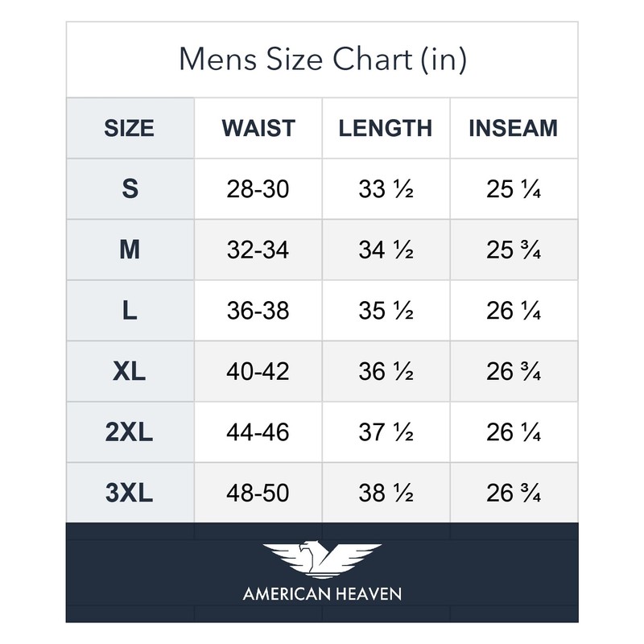644x644 pixels.
Task: Click the AMERICAN HEAVEN brand text
Action: (x=322, y=596)
